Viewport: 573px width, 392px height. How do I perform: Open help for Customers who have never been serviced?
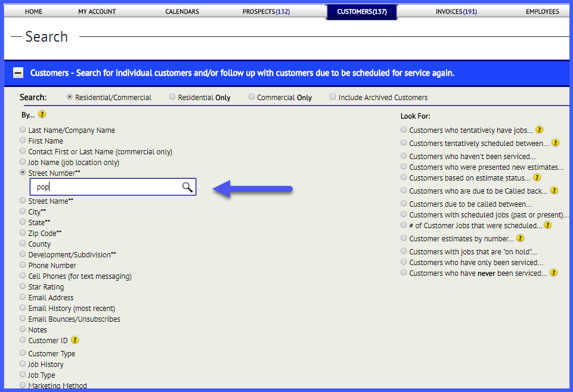pos(554,273)
